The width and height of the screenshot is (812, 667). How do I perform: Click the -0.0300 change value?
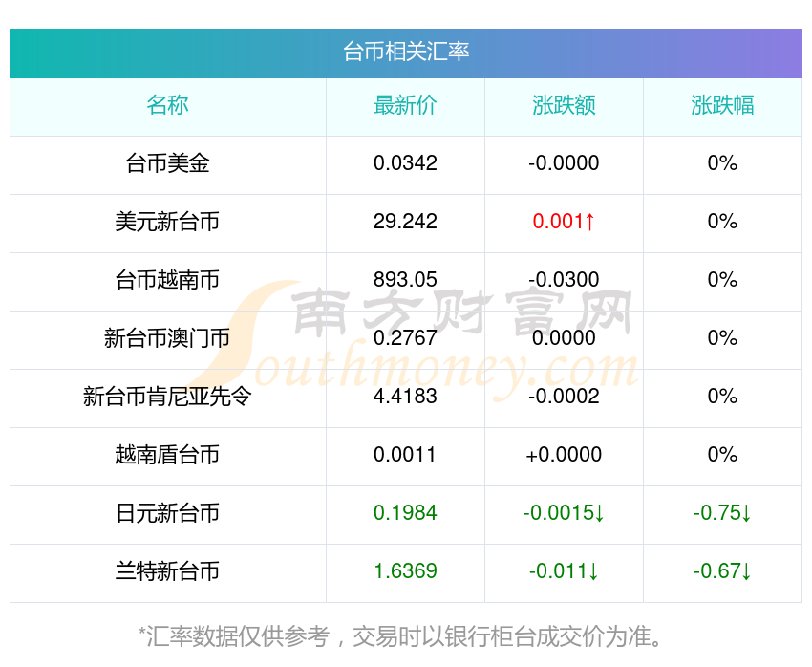tap(564, 280)
